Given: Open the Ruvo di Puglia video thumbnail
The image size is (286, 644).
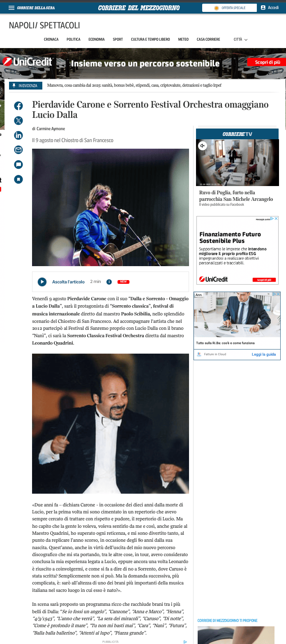Looking at the screenshot, I should 238,163.
